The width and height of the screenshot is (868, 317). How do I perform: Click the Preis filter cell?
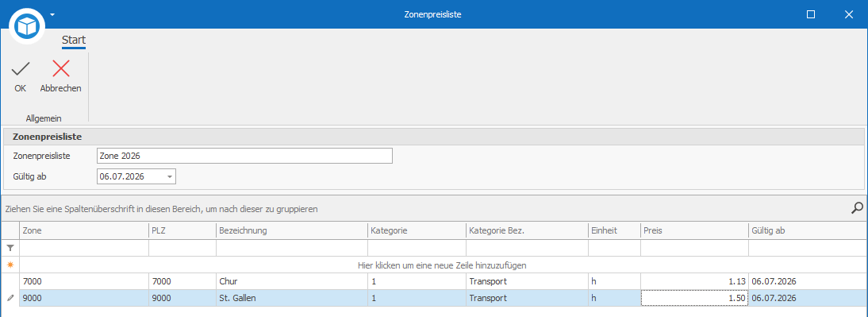(695, 248)
